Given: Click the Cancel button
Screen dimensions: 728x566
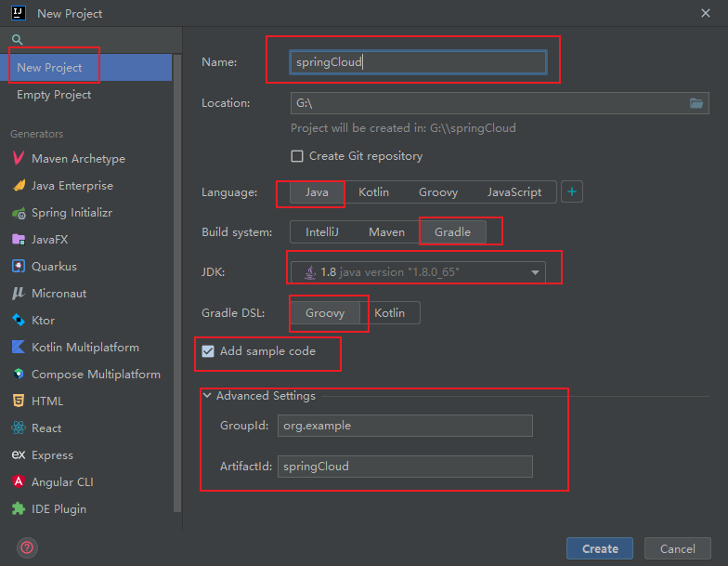Looking at the screenshot, I should click(678, 548).
